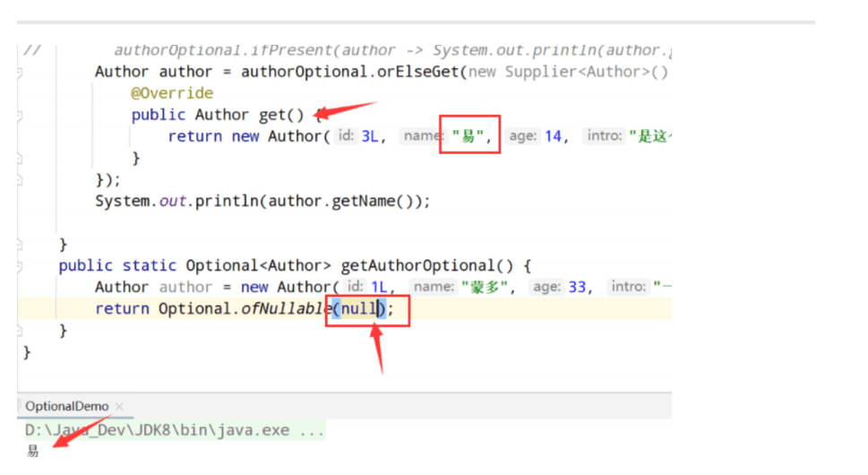Collapse the getAuthorOptional method fold marker
The image size is (868, 475).
19,265
